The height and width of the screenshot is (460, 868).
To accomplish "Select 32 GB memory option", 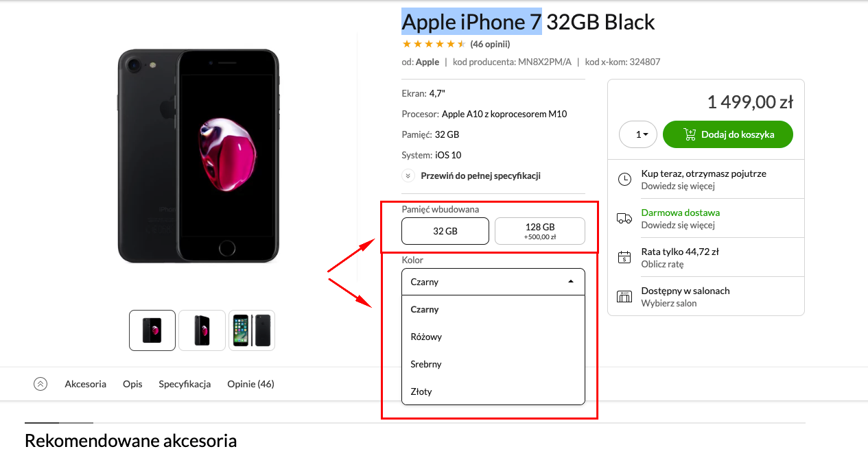I will tap(445, 231).
